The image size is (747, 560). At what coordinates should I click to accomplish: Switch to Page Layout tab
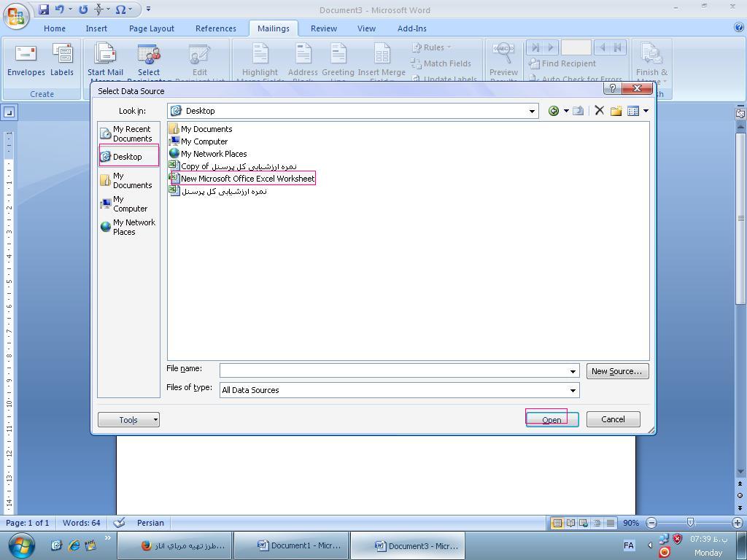click(152, 28)
